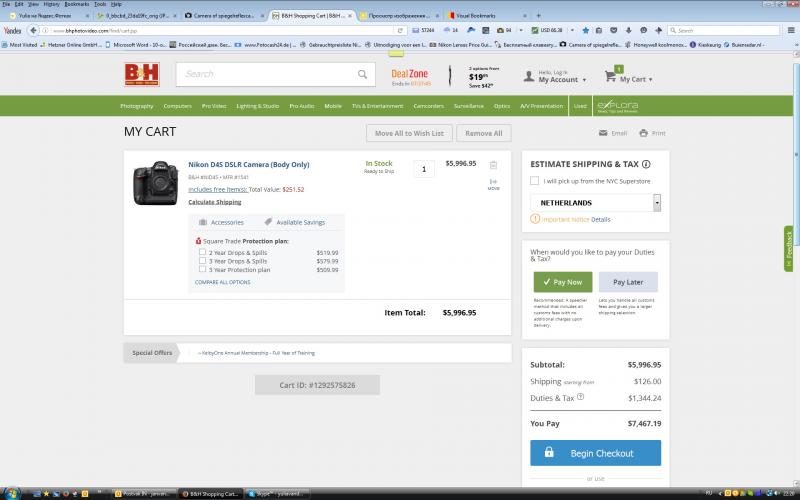Image resolution: width=800 pixels, height=500 pixels.
Task: Click the B&H site search field
Action: click(276, 74)
